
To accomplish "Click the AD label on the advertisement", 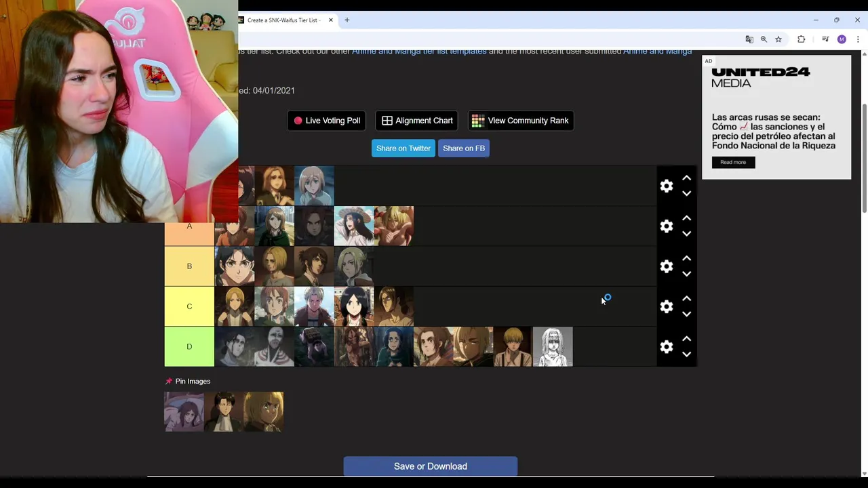I will [x=708, y=61].
